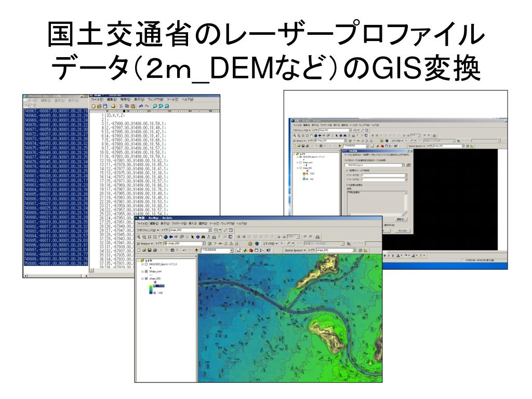
Task: Click blue Back extent arrow in front ArcMap
Action: tap(171, 237)
